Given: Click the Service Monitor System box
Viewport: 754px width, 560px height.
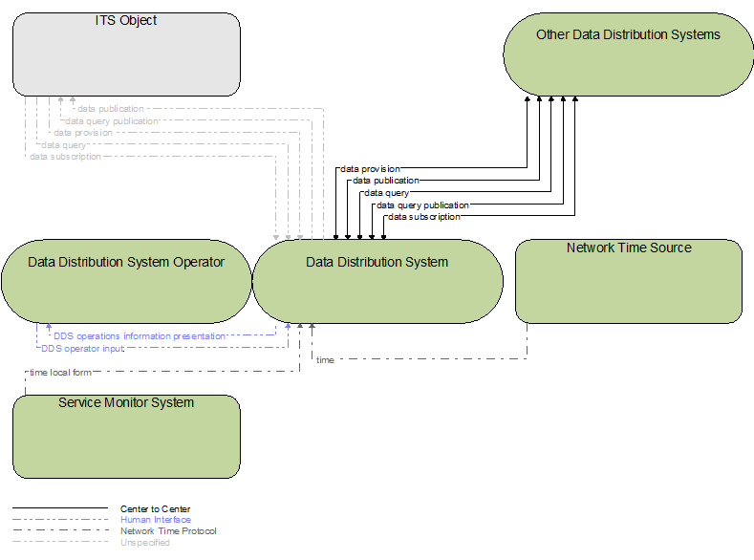Looking at the screenshot, I should click(x=126, y=437).
